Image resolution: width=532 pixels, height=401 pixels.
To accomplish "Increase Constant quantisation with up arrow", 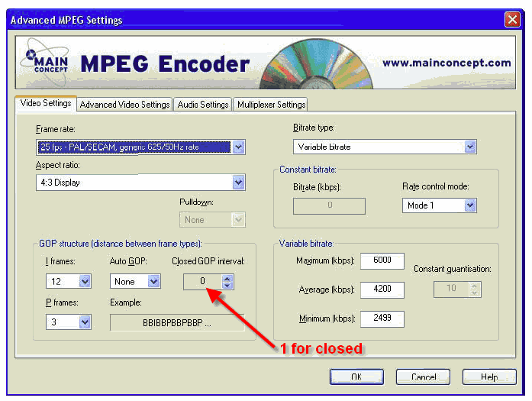I will pos(474,286).
